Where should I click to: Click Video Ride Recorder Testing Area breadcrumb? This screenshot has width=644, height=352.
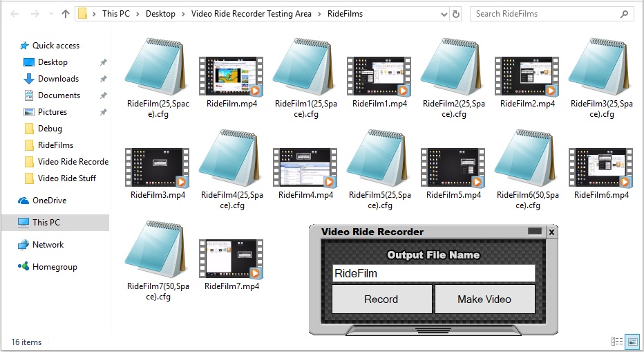tap(252, 14)
